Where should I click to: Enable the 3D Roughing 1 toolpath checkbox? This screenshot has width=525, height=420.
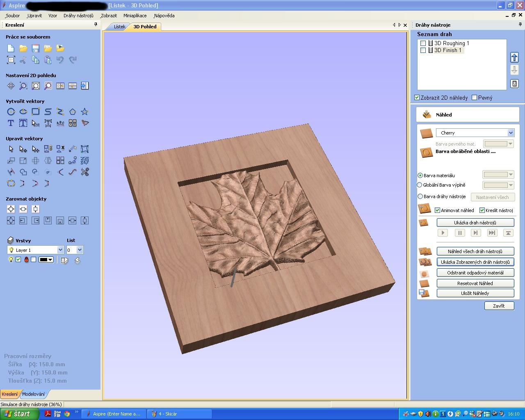[x=423, y=43]
